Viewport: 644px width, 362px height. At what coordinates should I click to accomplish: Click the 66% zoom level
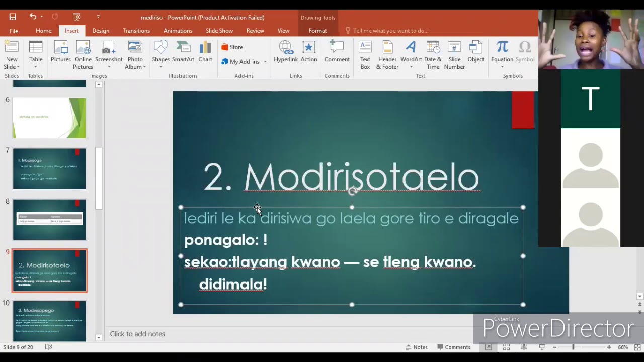coord(623,347)
